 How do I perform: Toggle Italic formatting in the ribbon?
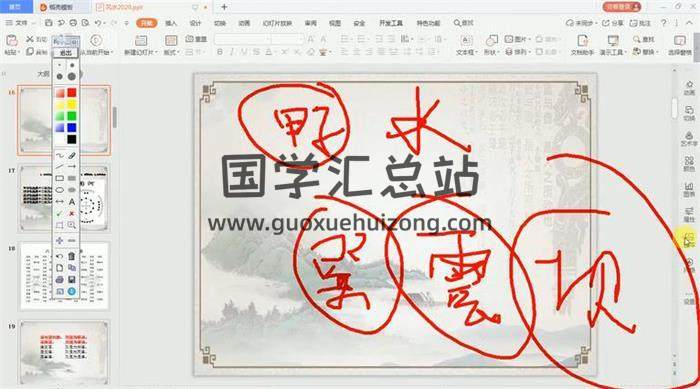232,52
